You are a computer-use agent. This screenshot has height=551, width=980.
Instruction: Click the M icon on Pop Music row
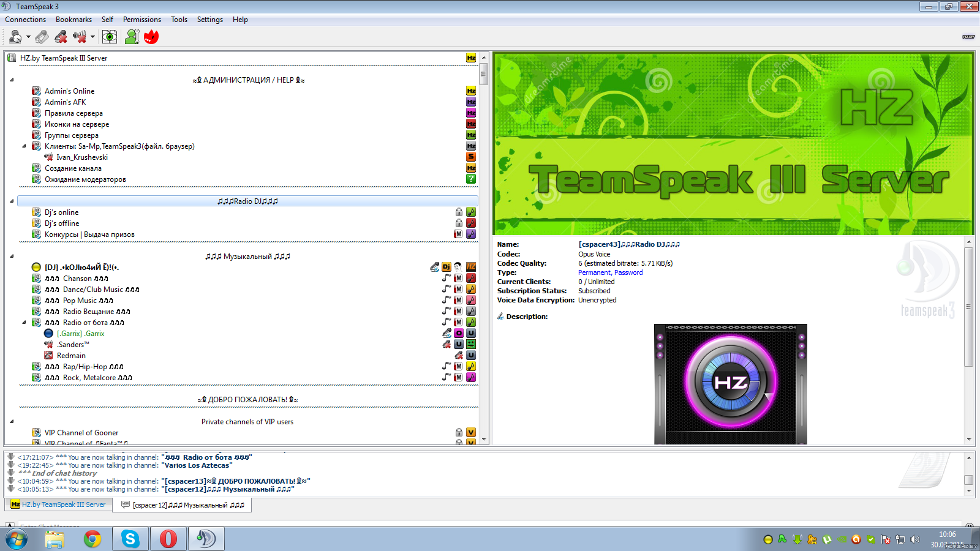click(x=458, y=301)
